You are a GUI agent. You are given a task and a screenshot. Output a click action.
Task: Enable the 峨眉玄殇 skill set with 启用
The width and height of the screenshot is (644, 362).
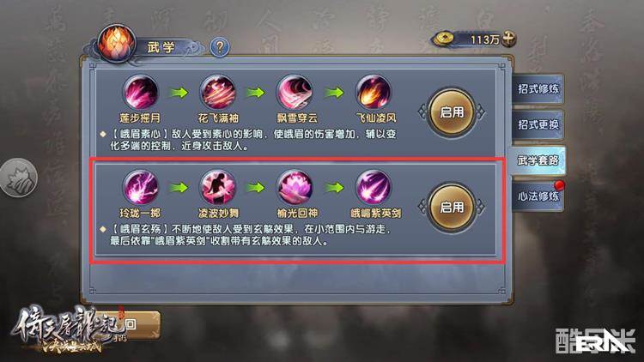point(452,208)
